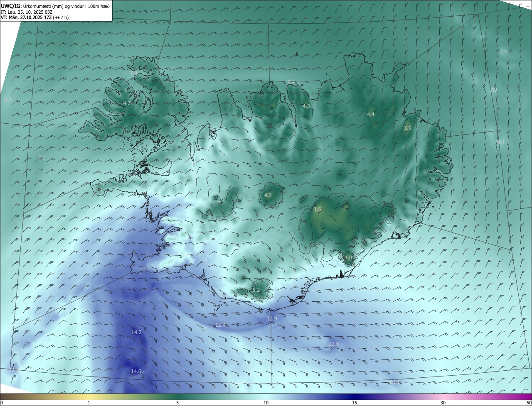This screenshot has height=406, width=532.
Task: Pick the dark navy colour at legend value 15
Action: [355, 396]
